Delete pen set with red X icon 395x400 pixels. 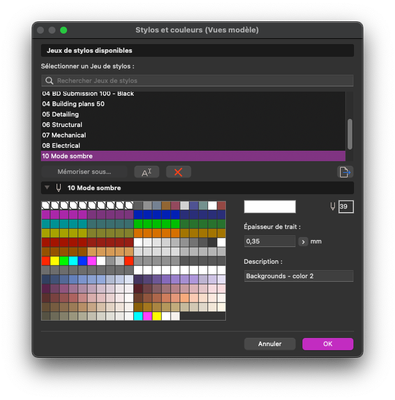(178, 172)
